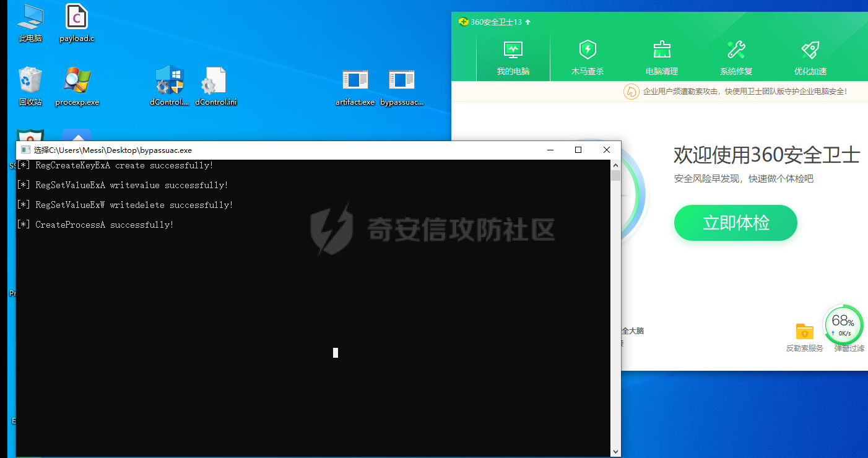The height and width of the screenshot is (458, 868).
Task: Minimize the bypassuac.exe console window
Action: pyautogui.click(x=550, y=150)
